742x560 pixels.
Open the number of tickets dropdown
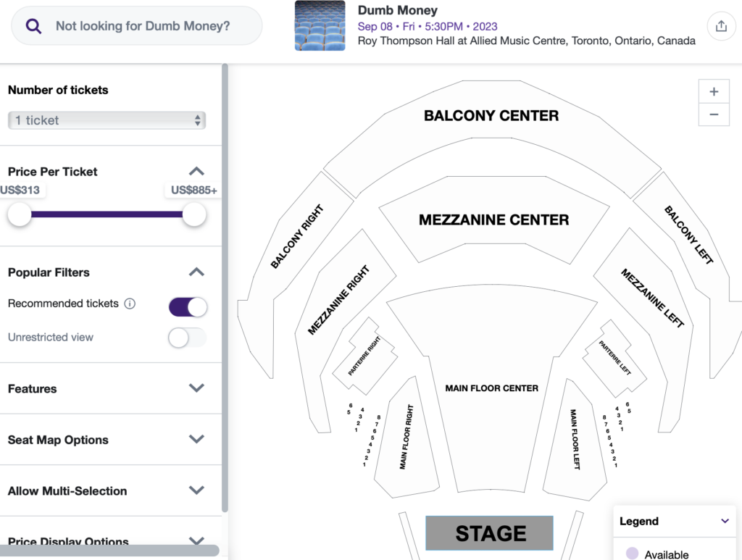(x=107, y=120)
